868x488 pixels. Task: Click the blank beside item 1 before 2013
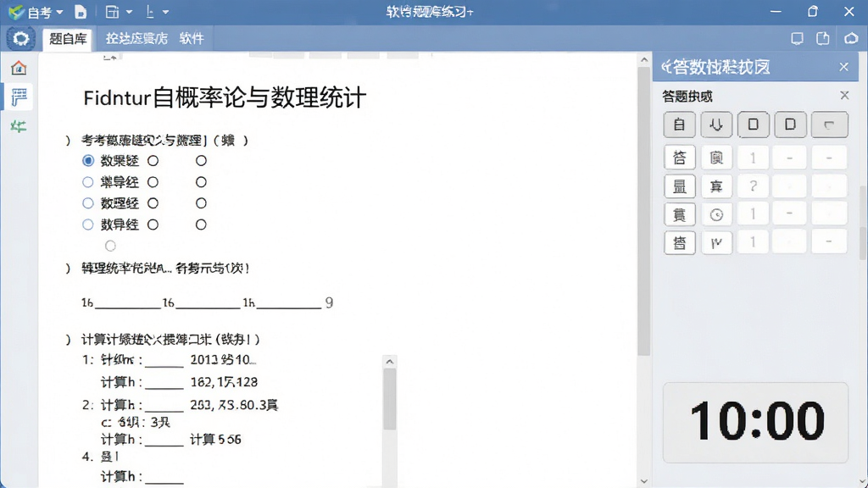[x=164, y=363]
